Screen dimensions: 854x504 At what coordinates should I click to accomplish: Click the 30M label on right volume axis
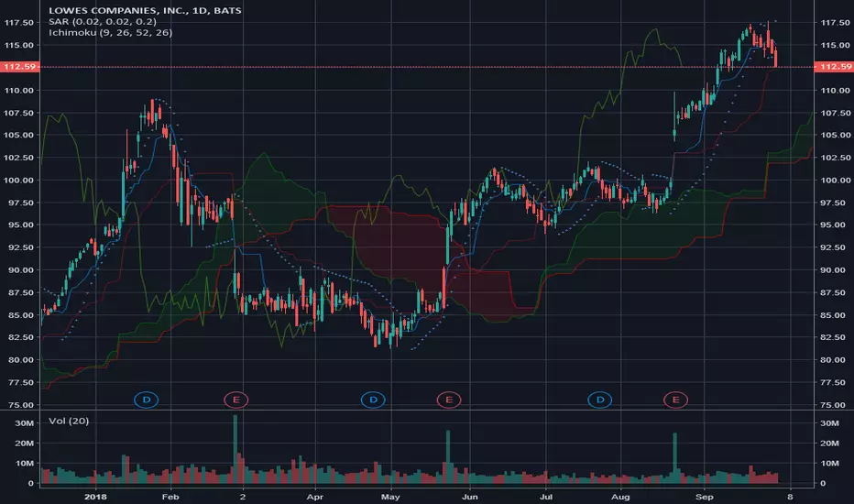[x=829, y=422]
